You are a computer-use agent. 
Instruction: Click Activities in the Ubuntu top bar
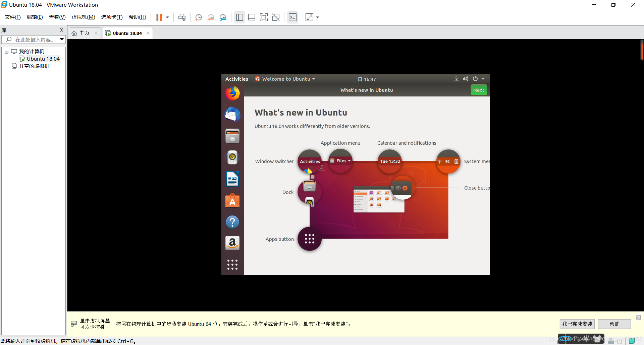pos(237,79)
